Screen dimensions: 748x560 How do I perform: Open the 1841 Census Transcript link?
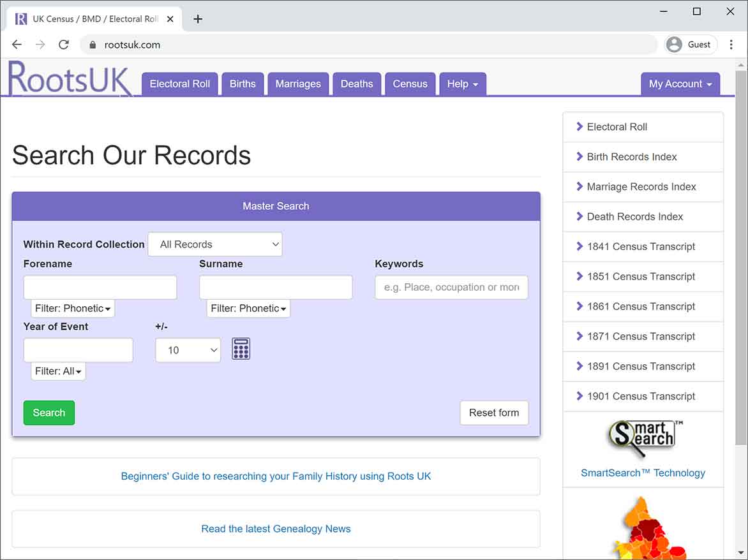643,246
